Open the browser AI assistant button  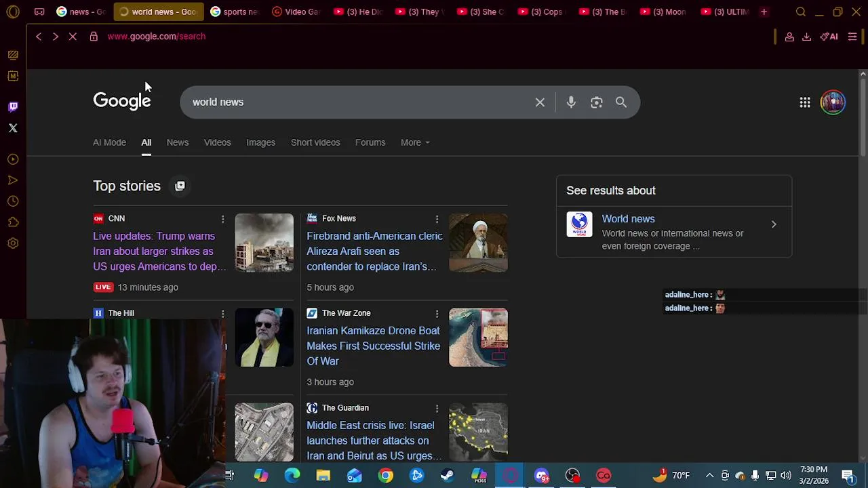point(829,37)
